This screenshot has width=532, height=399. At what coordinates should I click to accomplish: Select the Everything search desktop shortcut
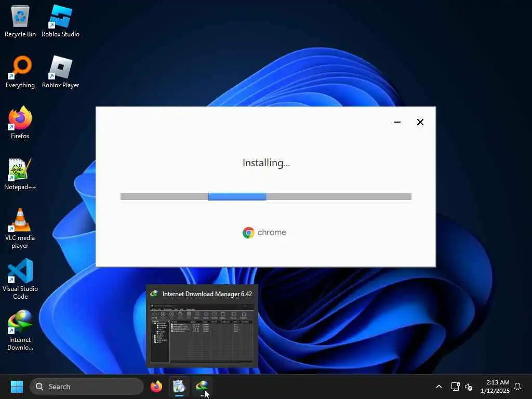pyautogui.click(x=20, y=72)
